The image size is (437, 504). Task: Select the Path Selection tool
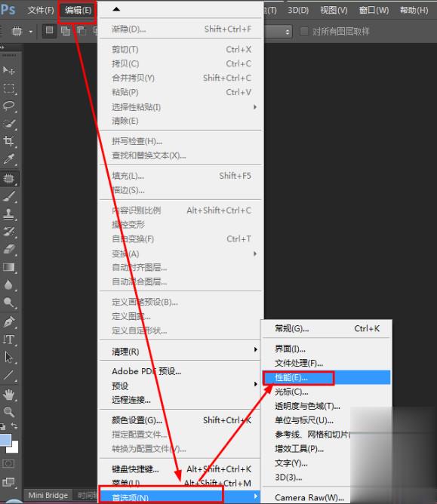pos(8,357)
